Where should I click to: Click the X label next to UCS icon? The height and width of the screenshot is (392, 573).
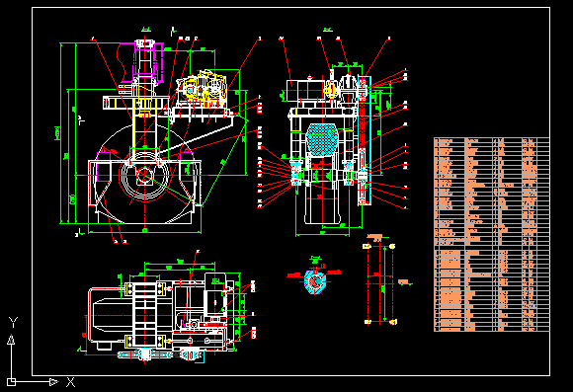point(70,382)
